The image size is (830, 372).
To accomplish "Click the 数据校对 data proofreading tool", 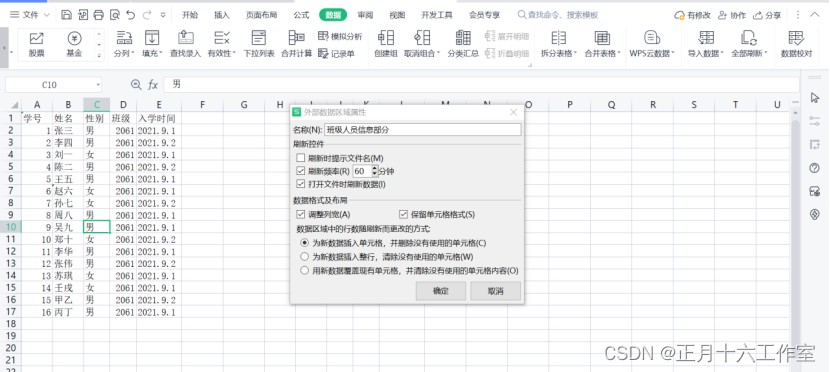I will tap(796, 44).
